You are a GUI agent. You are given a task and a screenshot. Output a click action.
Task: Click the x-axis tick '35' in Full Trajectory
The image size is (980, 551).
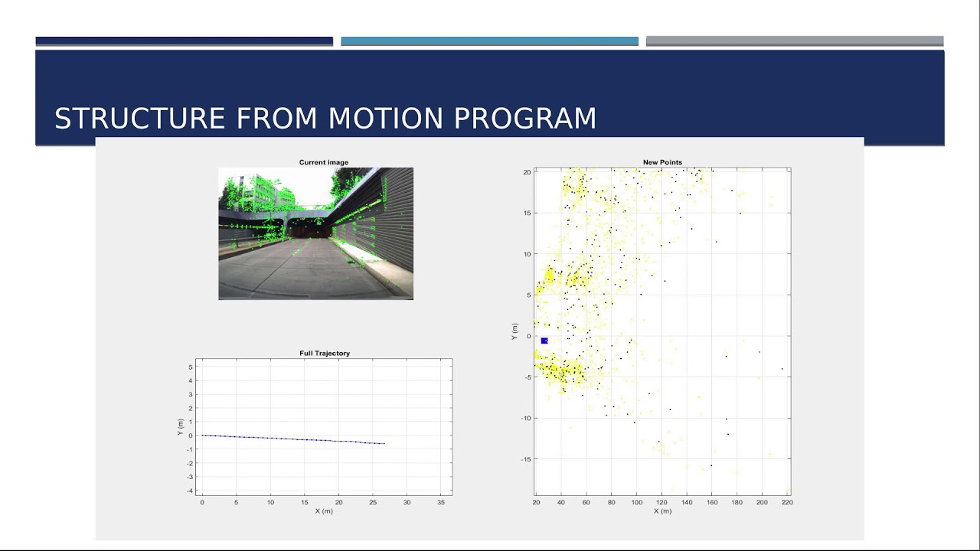441,502
